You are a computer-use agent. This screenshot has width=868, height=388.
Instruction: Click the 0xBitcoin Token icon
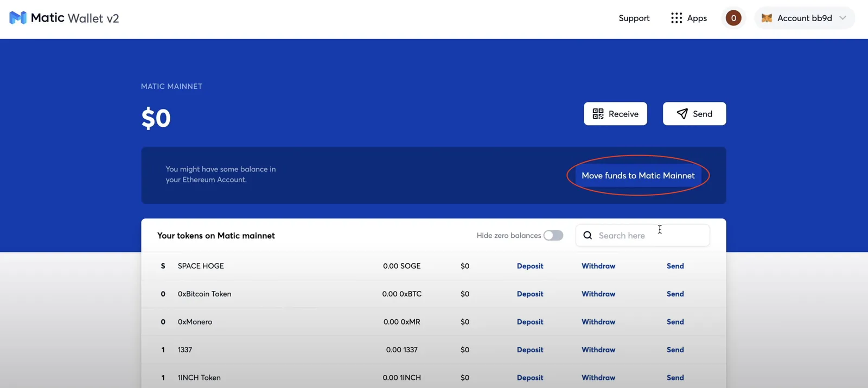point(163,294)
